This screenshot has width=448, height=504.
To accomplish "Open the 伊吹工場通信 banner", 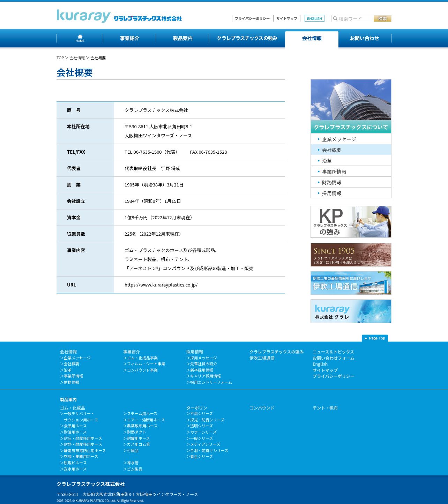I will pyautogui.click(x=351, y=283).
